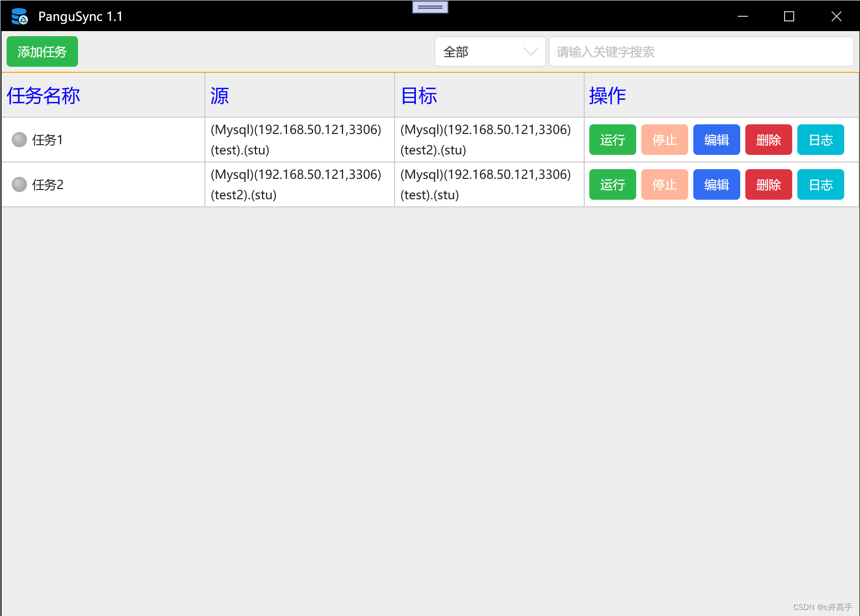860x616 pixels.
Task: Open the 日志 log for 任务2
Action: 821,184
